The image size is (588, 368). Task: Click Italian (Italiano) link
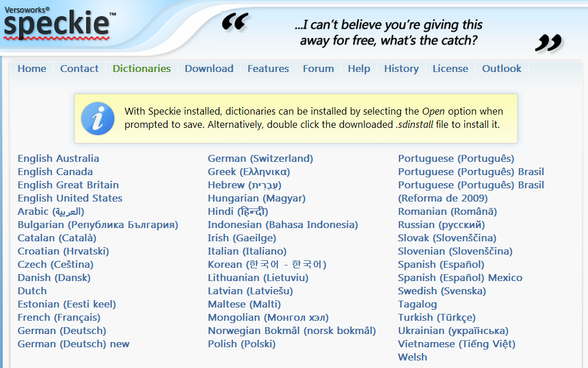(247, 252)
